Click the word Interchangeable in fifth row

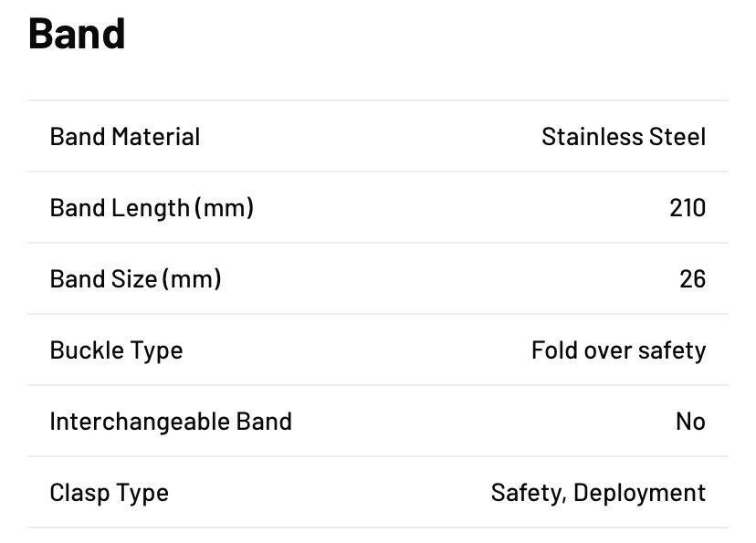pyautogui.click(x=141, y=422)
